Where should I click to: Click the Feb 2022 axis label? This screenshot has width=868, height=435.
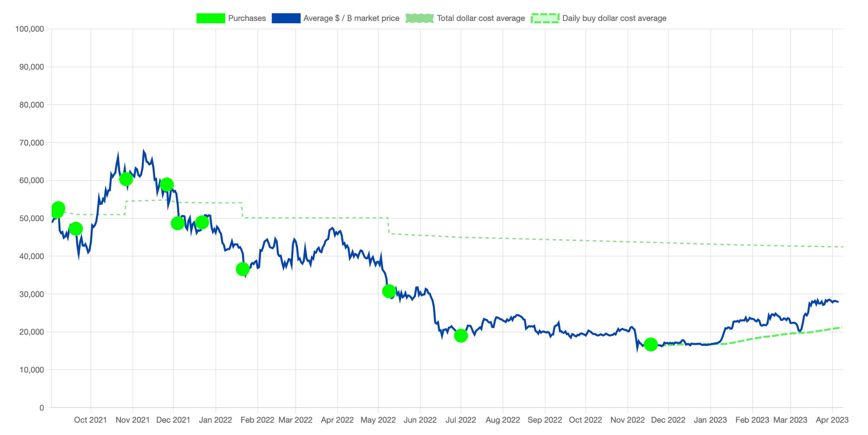pos(257,420)
